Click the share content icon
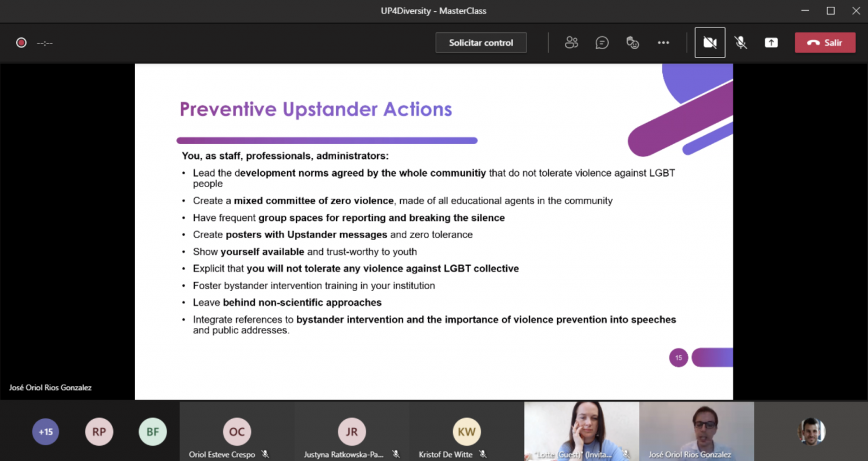 pos(771,42)
